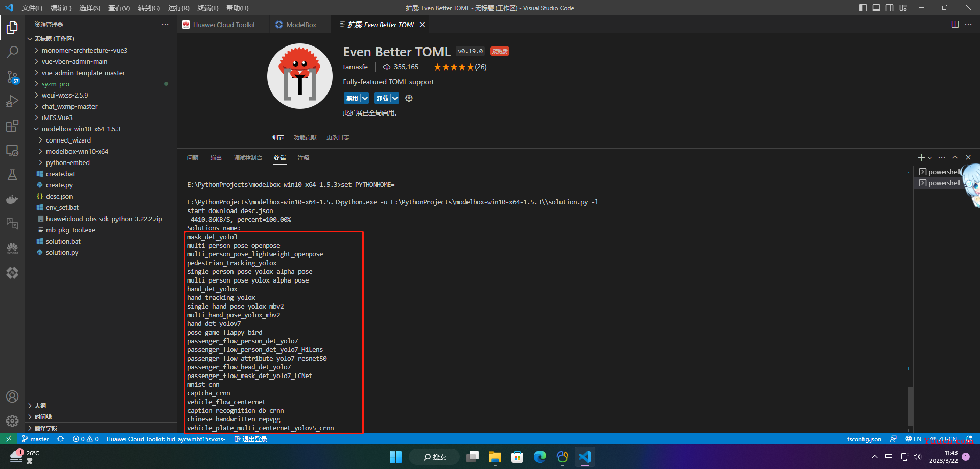Open solution.py in the file explorer
This screenshot has width=980, height=469.
point(62,252)
